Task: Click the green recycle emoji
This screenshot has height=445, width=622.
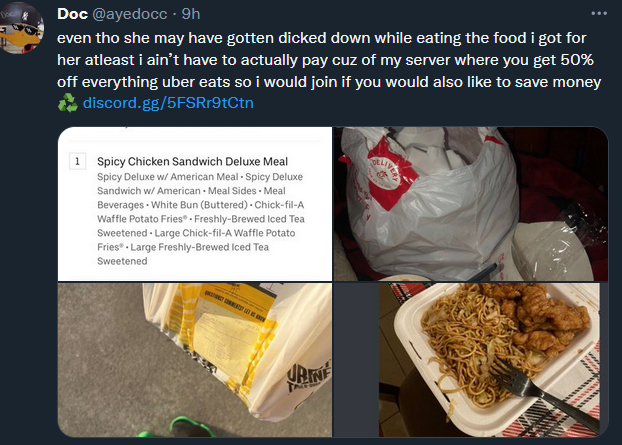Action: (67, 103)
